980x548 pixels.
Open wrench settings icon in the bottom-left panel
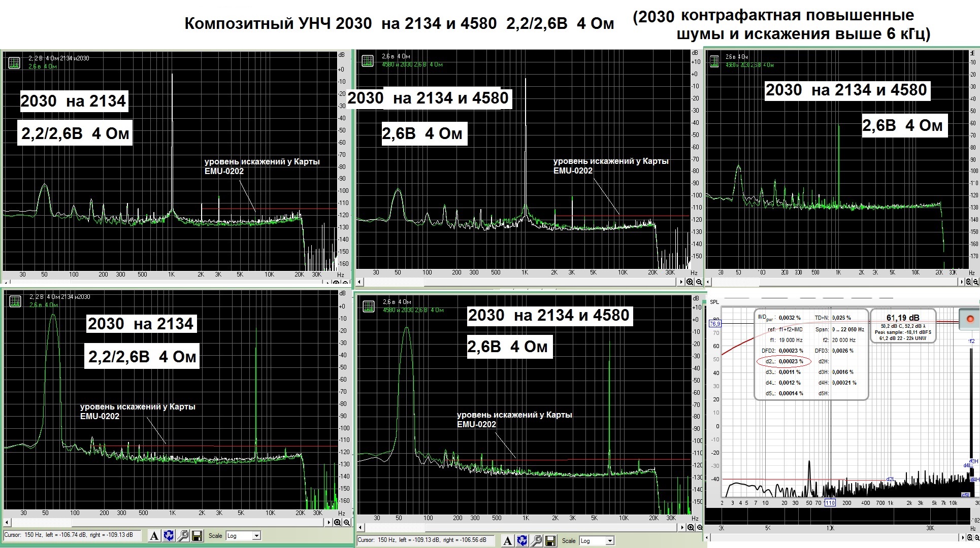(x=183, y=536)
